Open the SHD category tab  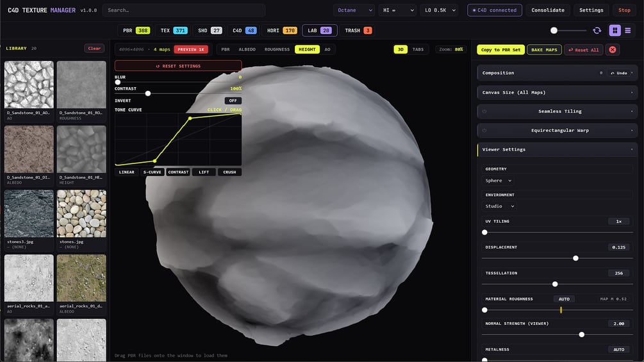point(210,30)
